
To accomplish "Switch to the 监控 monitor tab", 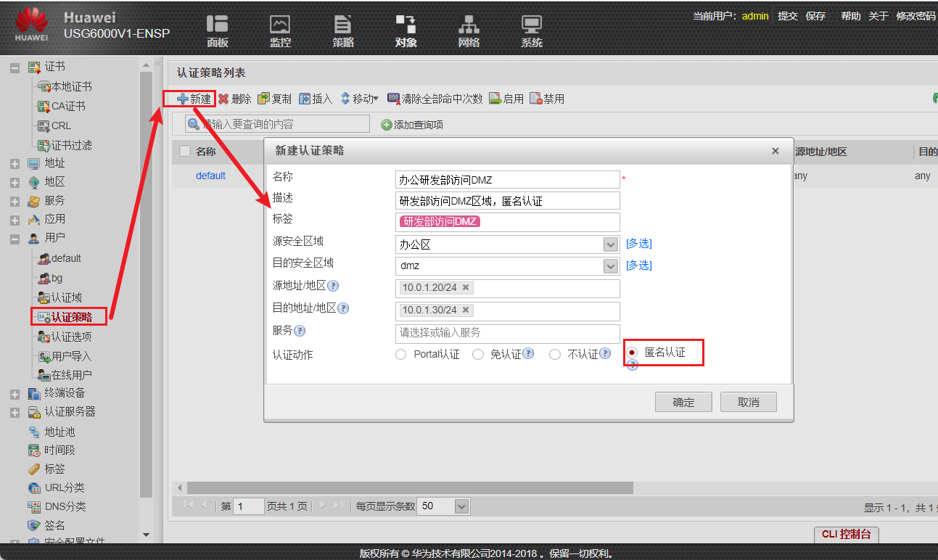I will [x=280, y=33].
